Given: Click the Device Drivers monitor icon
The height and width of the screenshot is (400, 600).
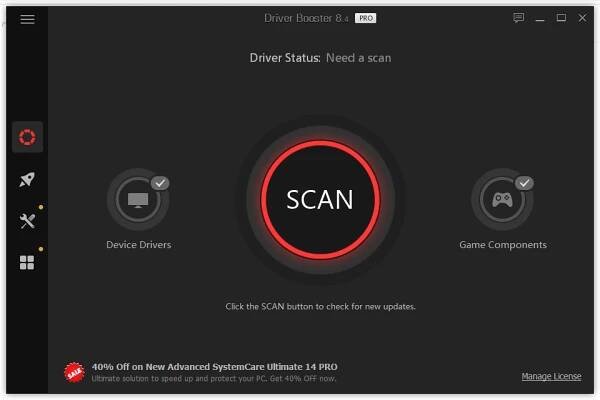Looking at the screenshot, I should (138, 199).
